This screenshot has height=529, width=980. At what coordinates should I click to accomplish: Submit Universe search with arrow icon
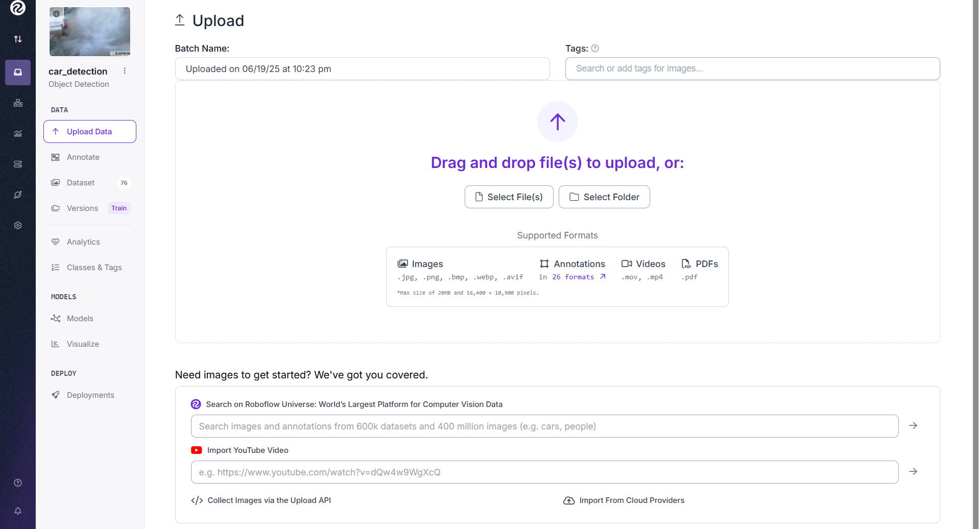913,425
